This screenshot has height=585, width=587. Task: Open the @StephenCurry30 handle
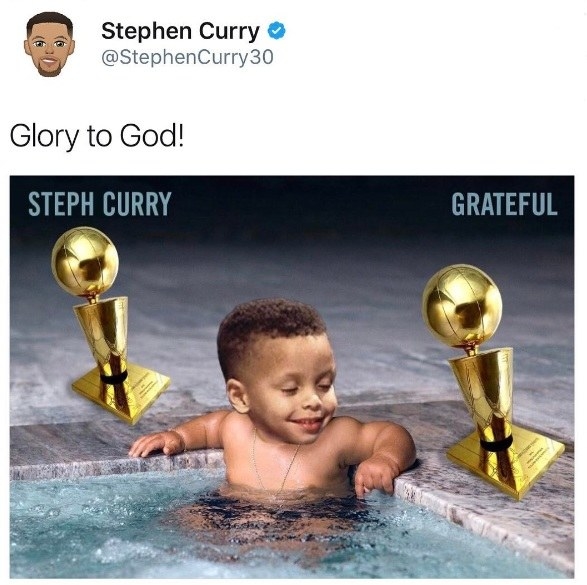point(187,57)
